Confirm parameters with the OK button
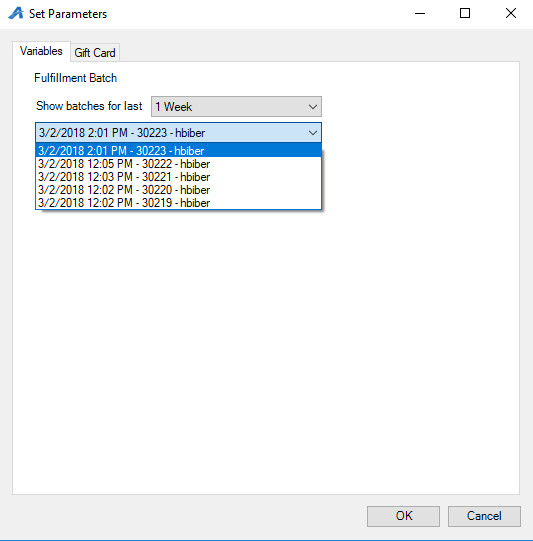The height and width of the screenshot is (541, 533). tap(403, 516)
